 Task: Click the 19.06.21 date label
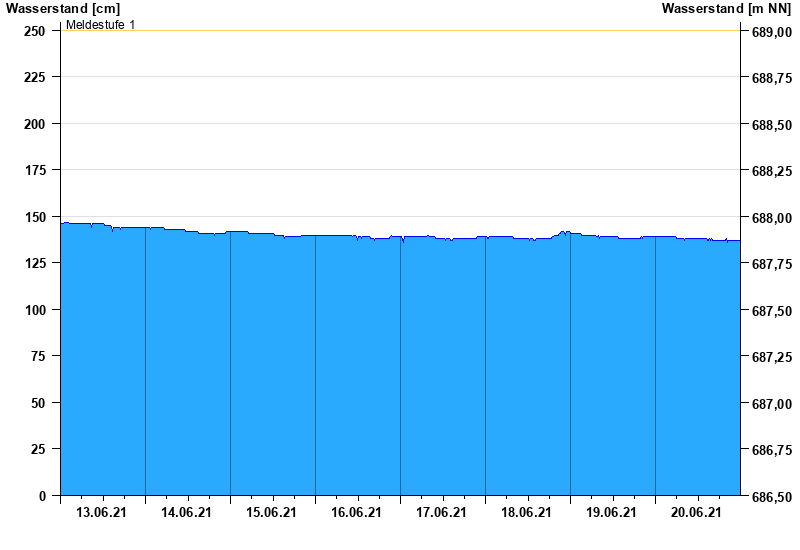coord(612,513)
